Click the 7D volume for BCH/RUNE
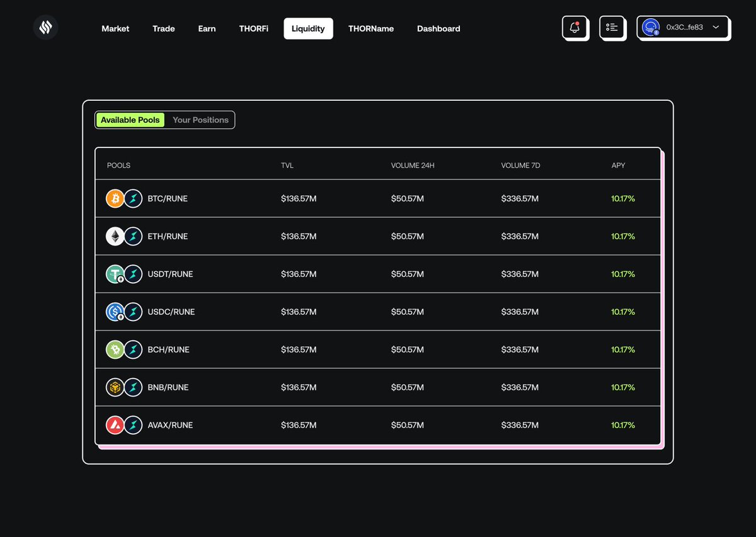756x537 pixels. 520,349
